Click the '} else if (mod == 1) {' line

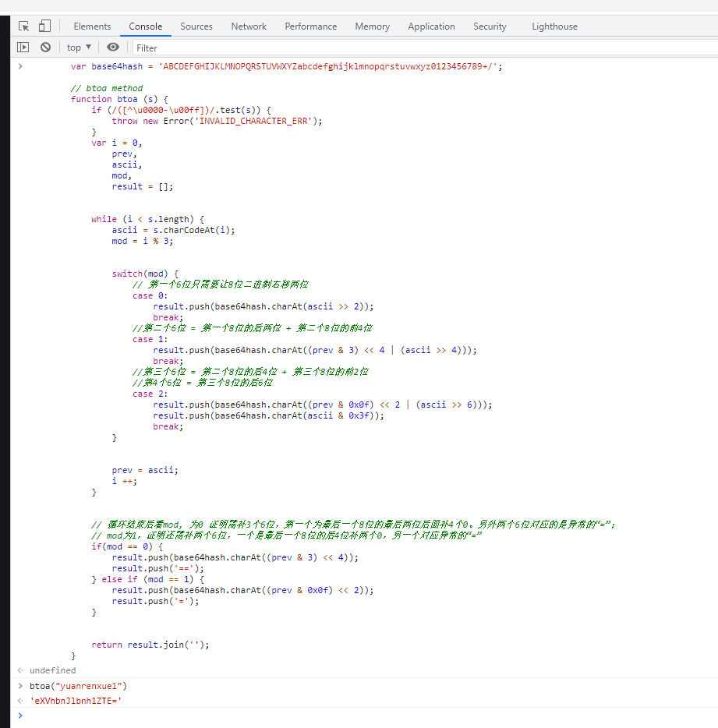tap(147, 579)
